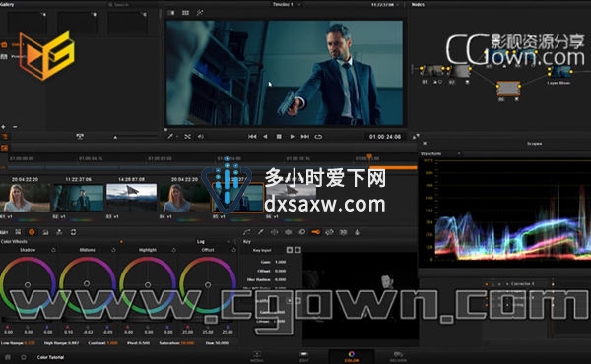
Task: Expand the viewer to full size
Action: pos(416,137)
